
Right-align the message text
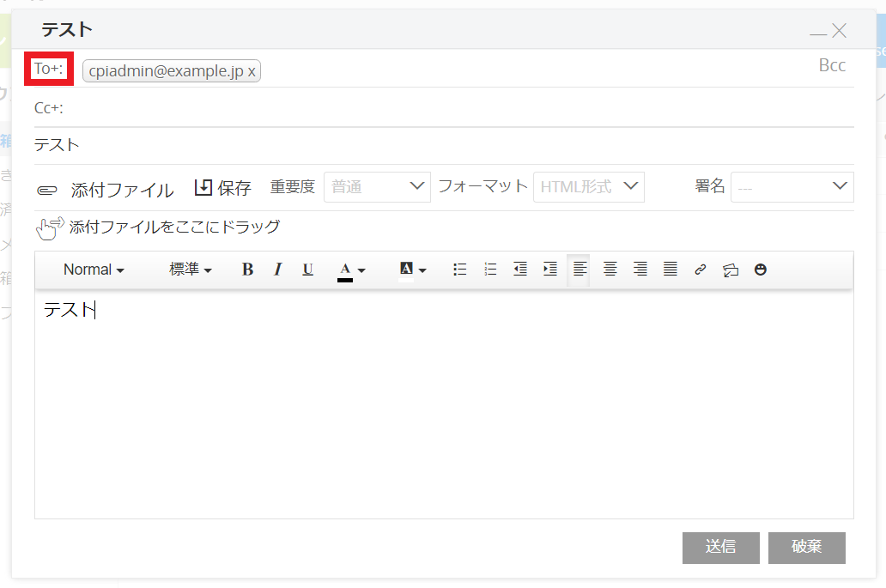(x=640, y=270)
